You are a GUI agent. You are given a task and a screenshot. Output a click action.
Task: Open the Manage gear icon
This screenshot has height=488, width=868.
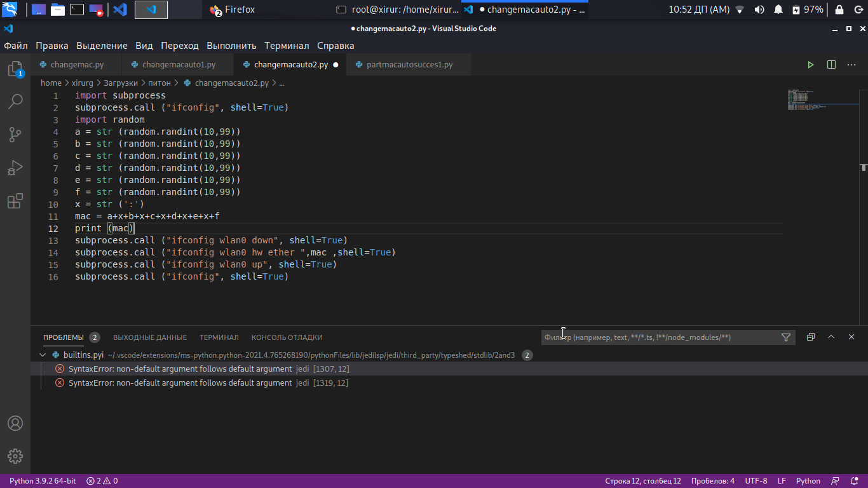pos(15,456)
